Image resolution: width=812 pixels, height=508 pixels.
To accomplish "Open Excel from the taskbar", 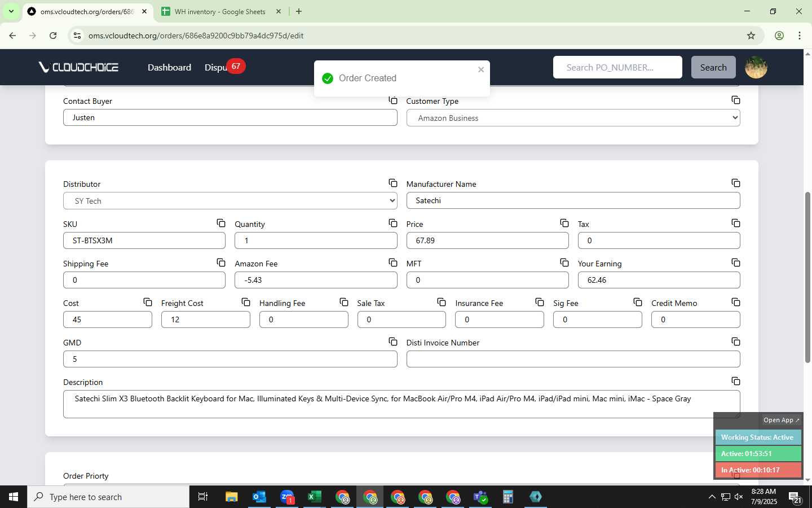I will pyautogui.click(x=314, y=497).
